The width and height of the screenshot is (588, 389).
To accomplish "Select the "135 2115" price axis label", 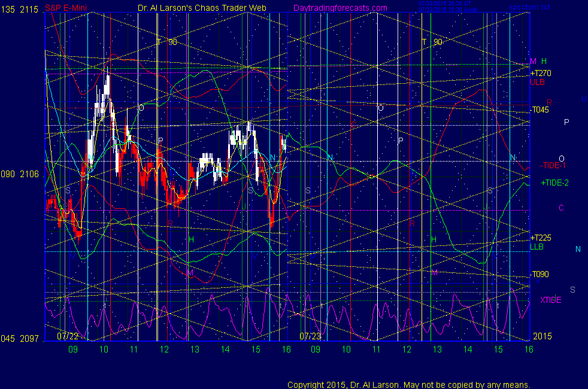I will (20, 10).
